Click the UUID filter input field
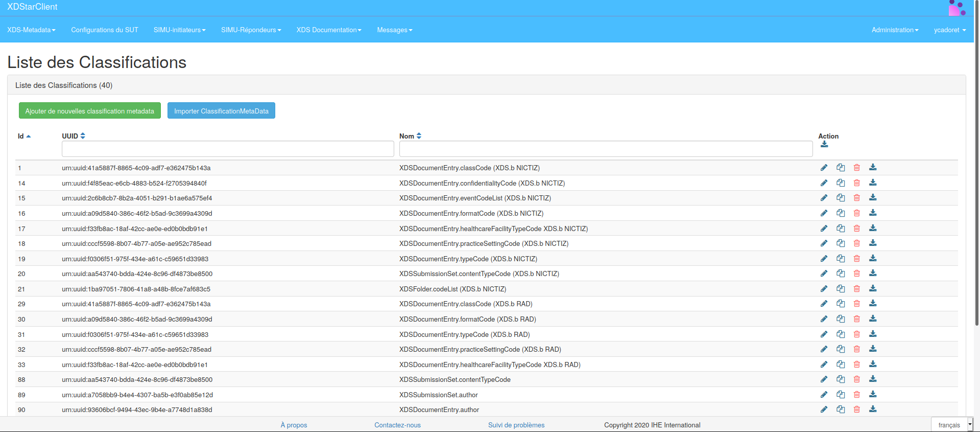This screenshot has width=980, height=432. coord(228,149)
